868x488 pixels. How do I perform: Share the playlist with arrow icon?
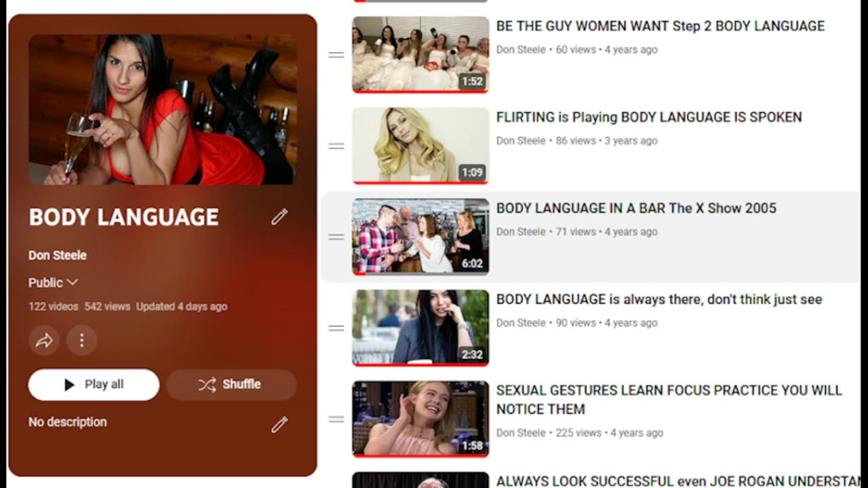click(44, 340)
